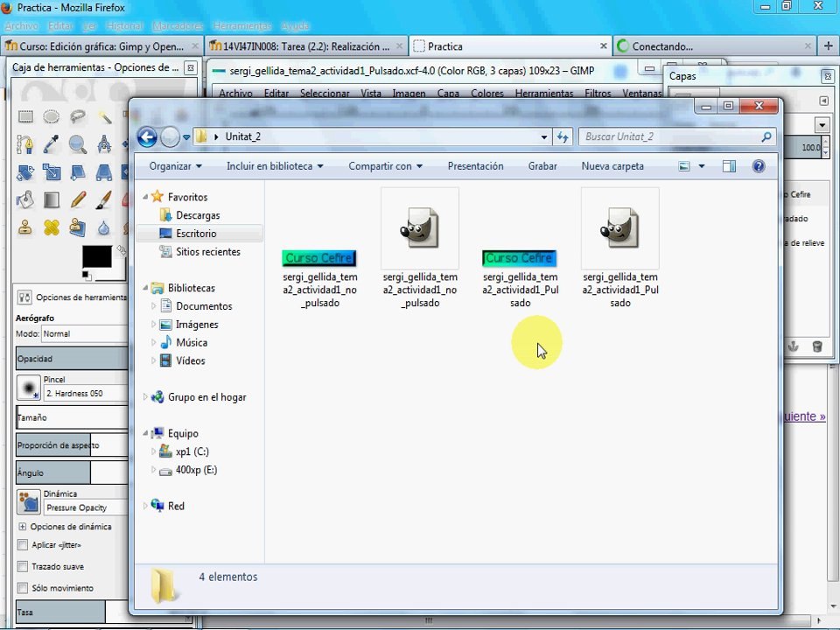Delete layer with trash icon in Capas panel
The height and width of the screenshot is (630, 840).
point(817,346)
